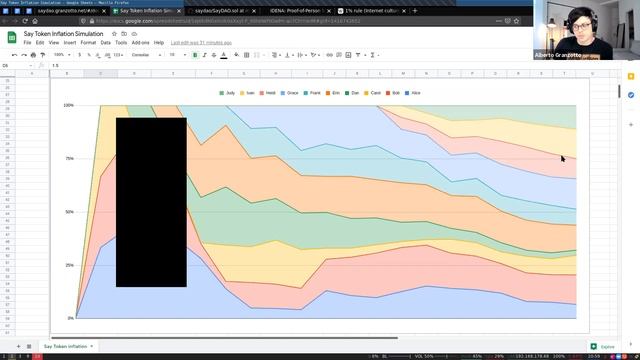Toggle italic formatting
The width and height of the screenshot is (640, 360).
[204, 55]
